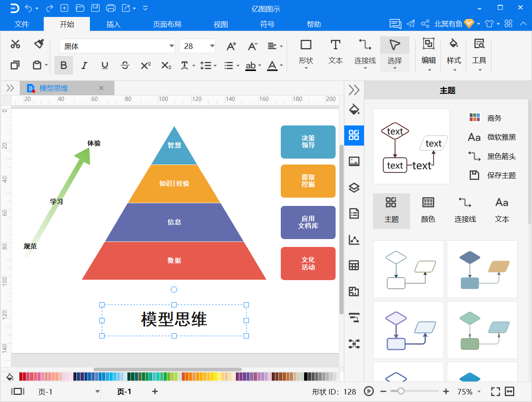Switch to the 插入 ribbon tab
The width and height of the screenshot is (532, 402).
coord(113,24)
